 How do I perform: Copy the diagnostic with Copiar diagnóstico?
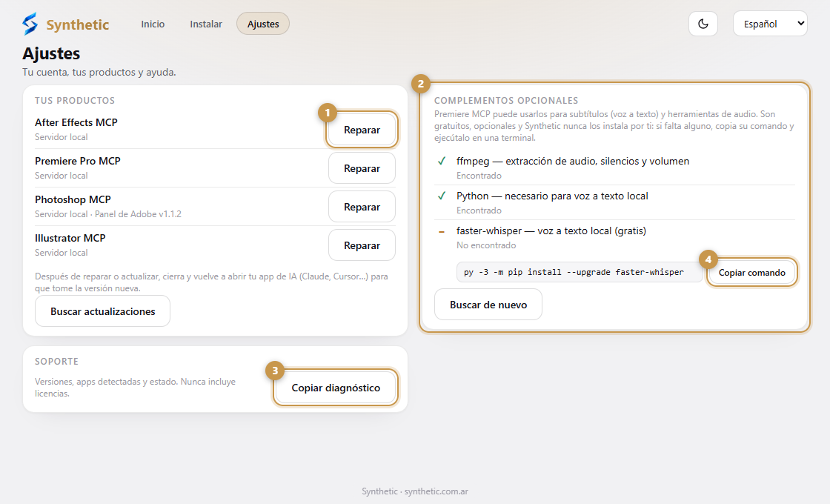(x=336, y=388)
